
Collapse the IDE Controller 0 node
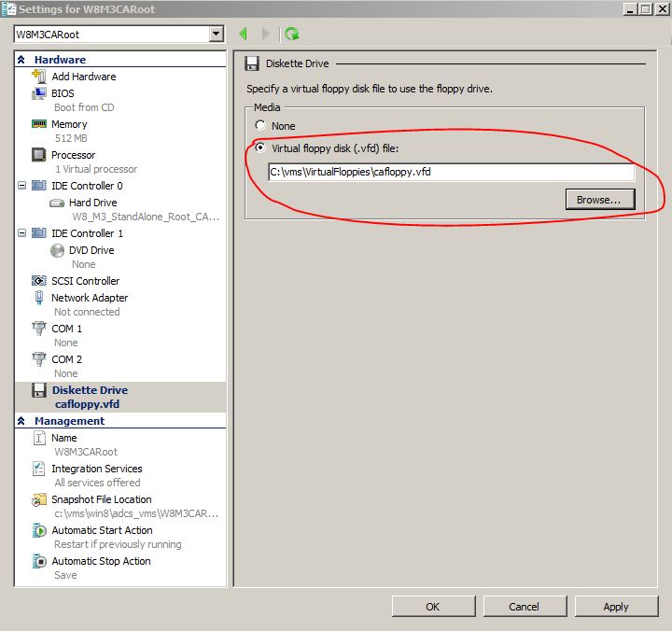coord(21,186)
